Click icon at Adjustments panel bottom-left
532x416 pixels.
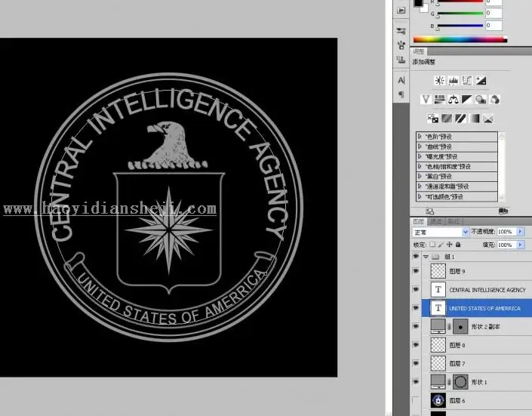430,211
